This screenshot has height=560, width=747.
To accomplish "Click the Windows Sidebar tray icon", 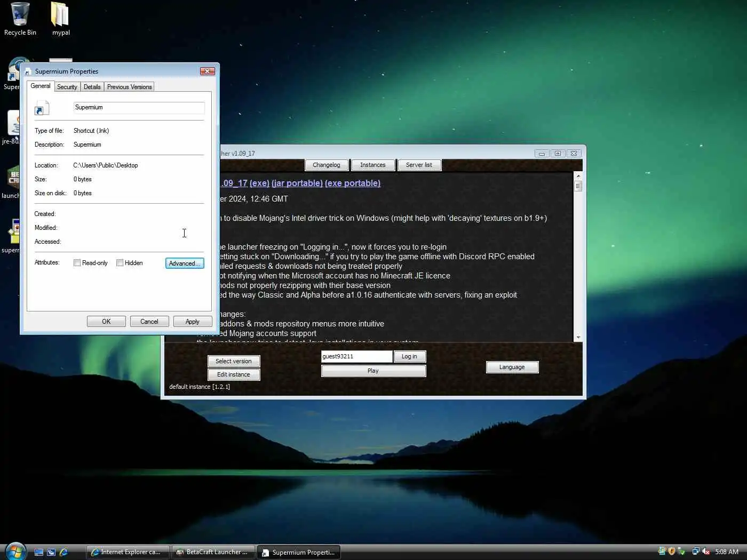I will 662,551.
